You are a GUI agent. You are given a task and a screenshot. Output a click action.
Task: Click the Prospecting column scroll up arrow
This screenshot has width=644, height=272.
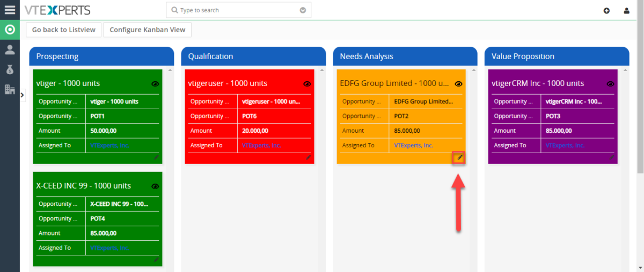coord(170,70)
